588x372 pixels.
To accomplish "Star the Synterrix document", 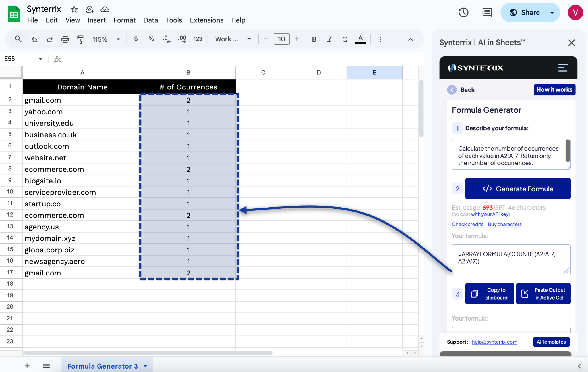I will [x=74, y=9].
